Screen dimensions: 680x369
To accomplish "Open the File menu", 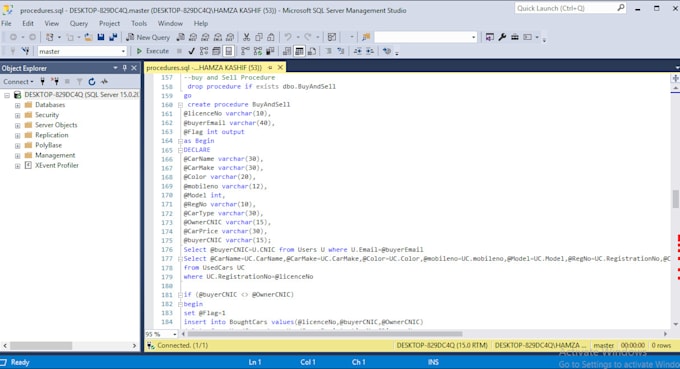I will point(7,23).
